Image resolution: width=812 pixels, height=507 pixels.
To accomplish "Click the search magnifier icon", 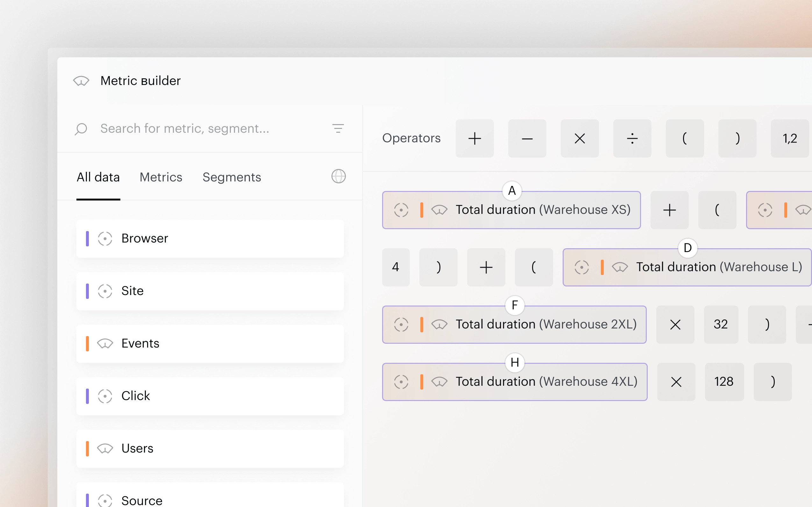I will coord(81,129).
